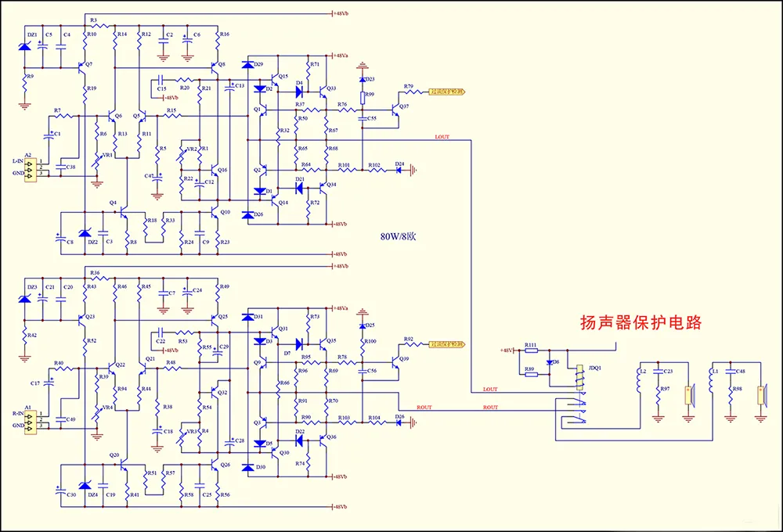
Task: Click the D23 diode symbol
Action: [363, 79]
